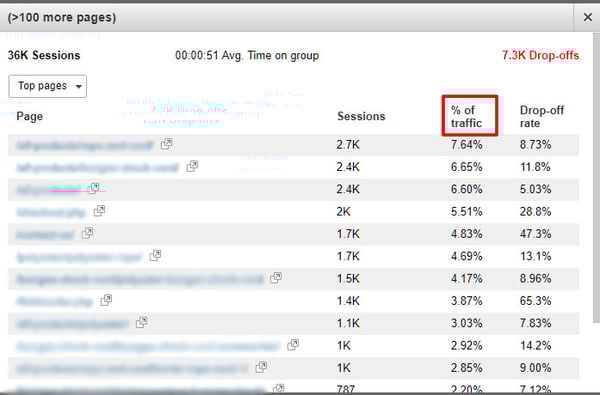Open external link icon for 2.92% traffic page

pyautogui.click(x=293, y=345)
